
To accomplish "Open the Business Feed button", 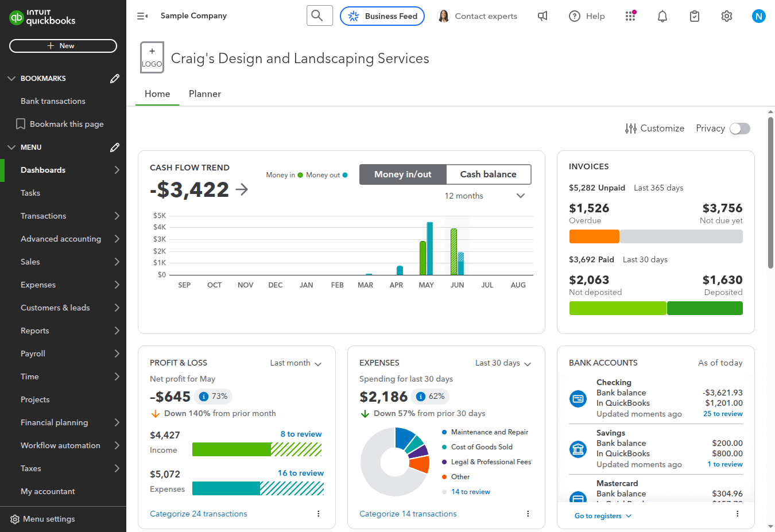I will tap(382, 16).
